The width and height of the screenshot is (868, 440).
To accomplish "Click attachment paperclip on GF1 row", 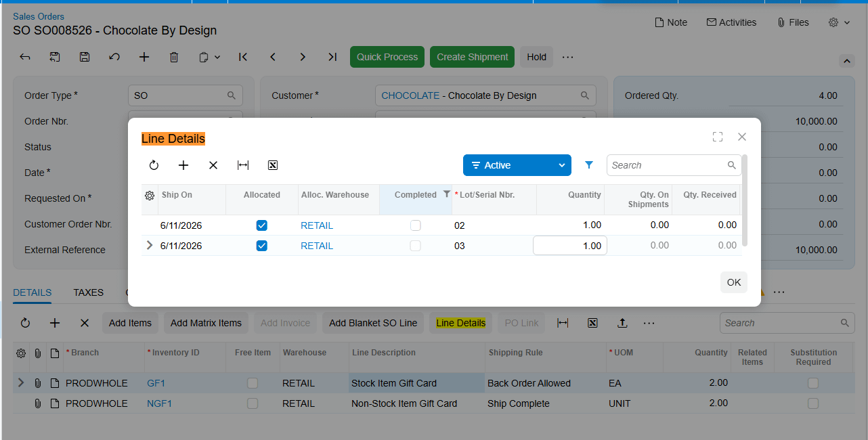I will click(38, 383).
